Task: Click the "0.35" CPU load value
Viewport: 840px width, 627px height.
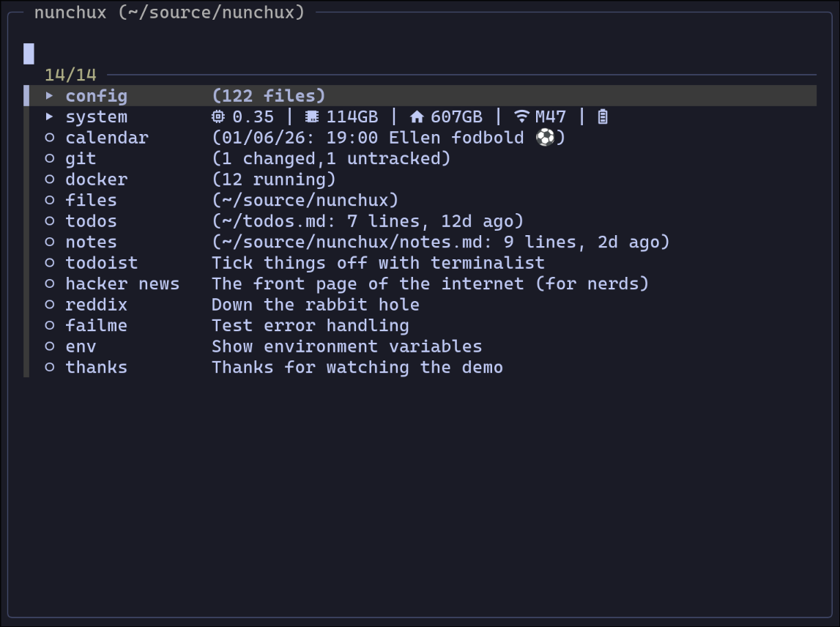Action: click(x=253, y=116)
